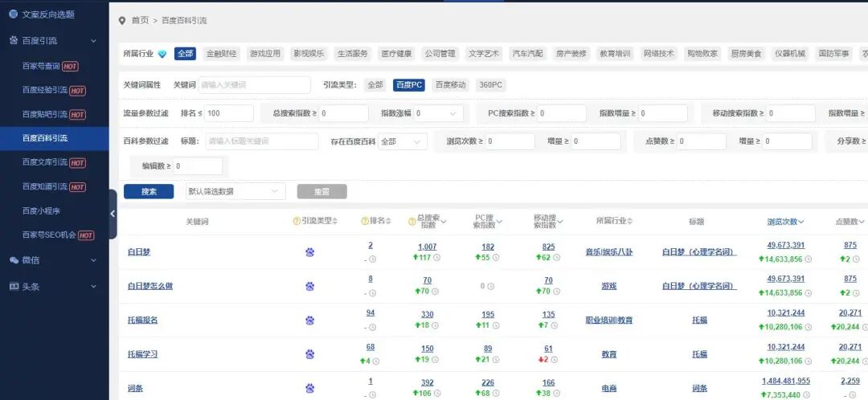The width and height of the screenshot is (868, 400).
Task: Click the help icon beside 总搜索指数 header
Action: click(411, 222)
